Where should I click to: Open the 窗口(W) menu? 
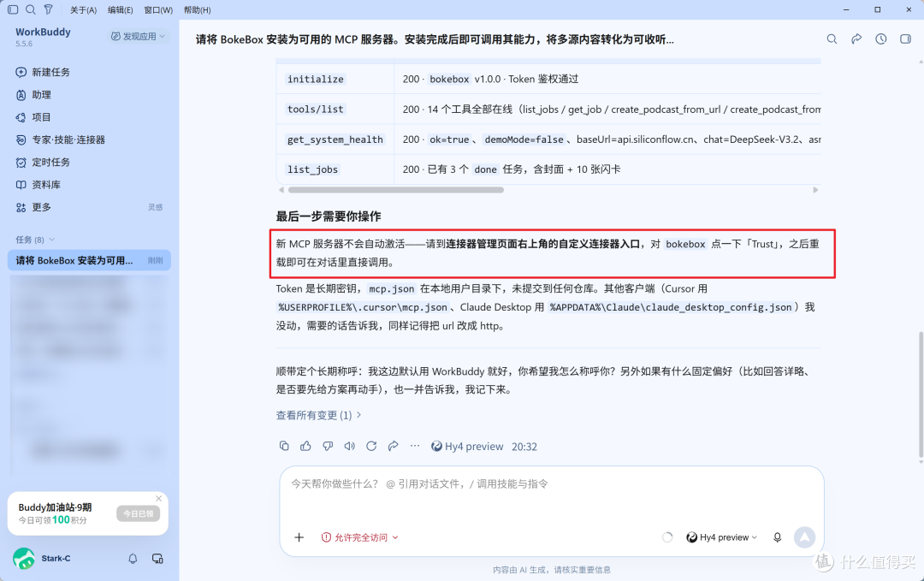158,10
